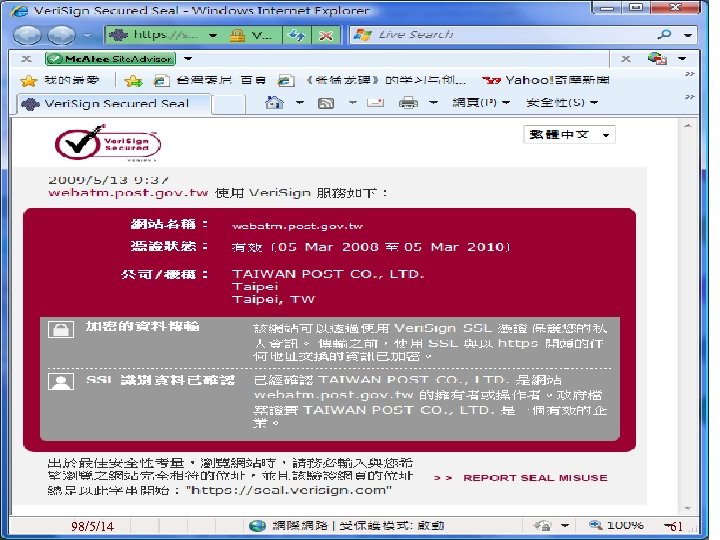This screenshot has height=540, width=720.
Task: Open the 《笨铺龙課》 favorite link
Action: point(372,80)
